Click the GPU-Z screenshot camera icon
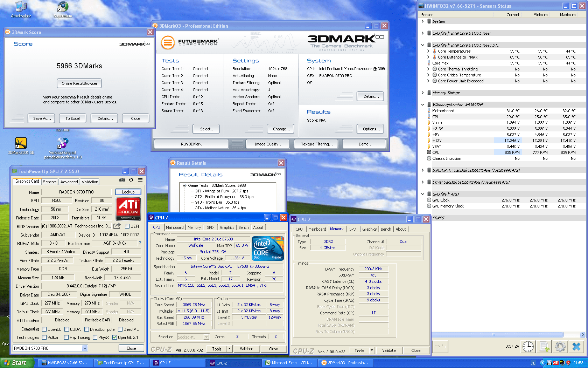588x368 pixels. (x=122, y=180)
